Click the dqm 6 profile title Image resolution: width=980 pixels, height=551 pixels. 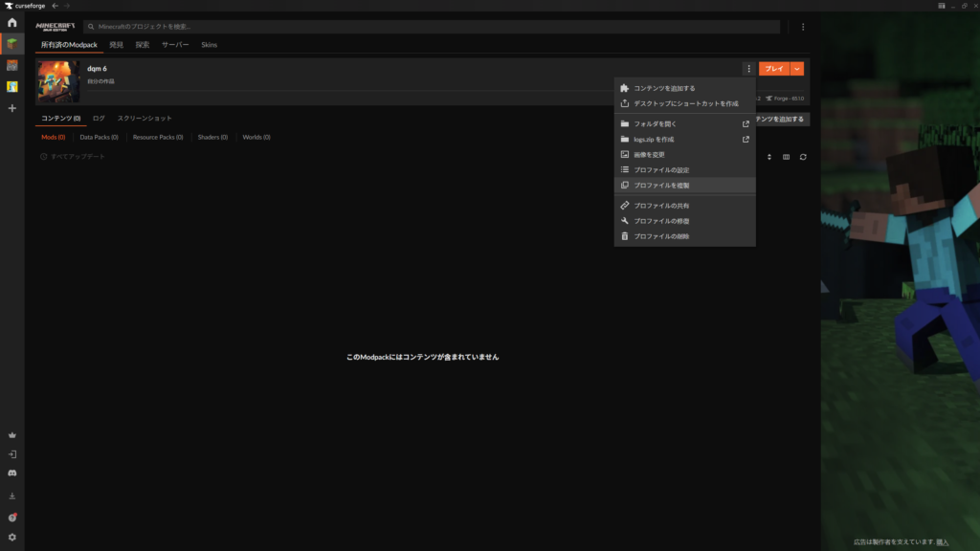pos(97,69)
